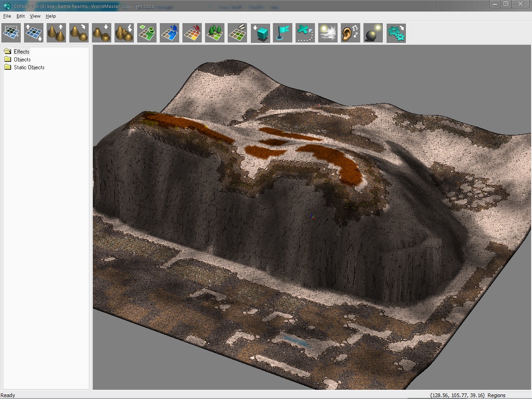
Task: Open the View menu
Action: [x=35, y=16]
